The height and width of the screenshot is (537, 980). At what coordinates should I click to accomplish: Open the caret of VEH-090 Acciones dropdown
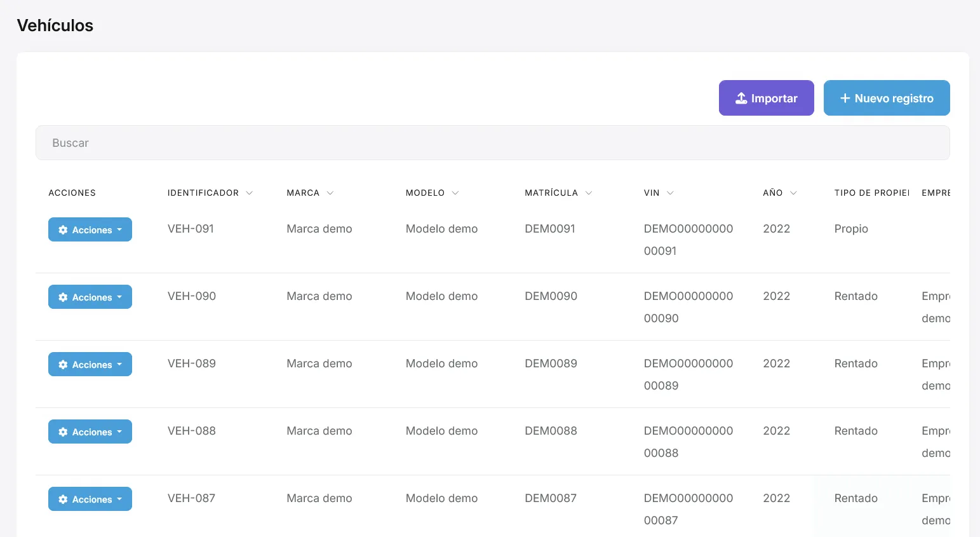[119, 297]
